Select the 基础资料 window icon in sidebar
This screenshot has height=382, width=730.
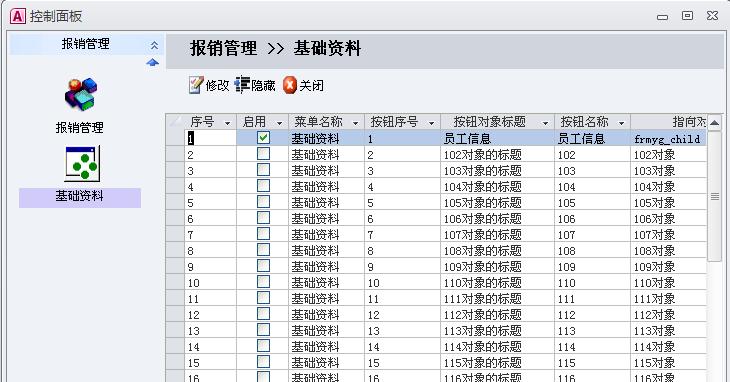coord(82,164)
